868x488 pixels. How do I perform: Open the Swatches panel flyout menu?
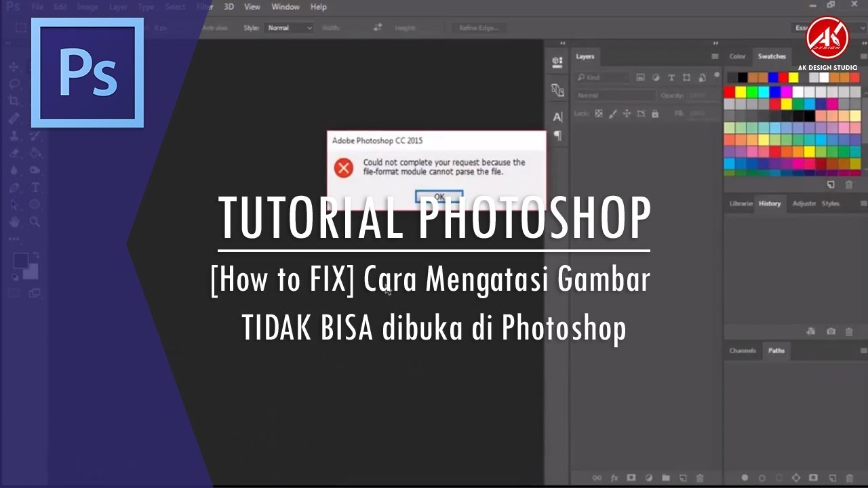pyautogui.click(x=863, y=57)
